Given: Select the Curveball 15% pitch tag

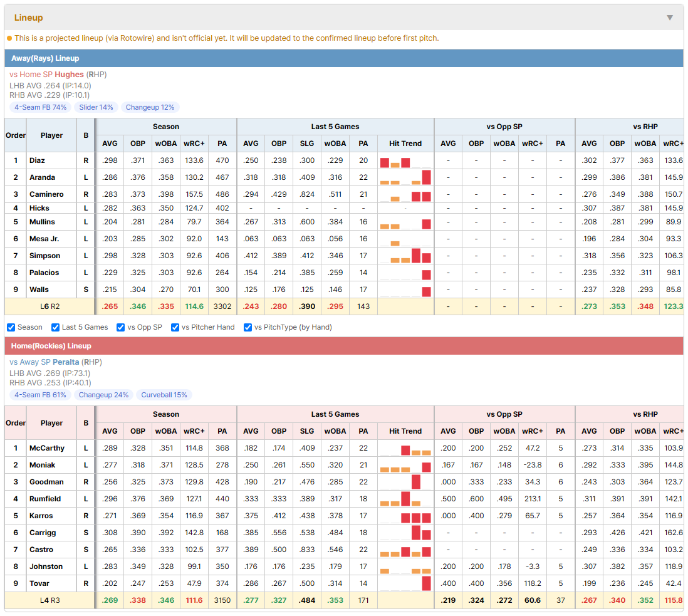Looking at the screenshot, I should (164, 395).
